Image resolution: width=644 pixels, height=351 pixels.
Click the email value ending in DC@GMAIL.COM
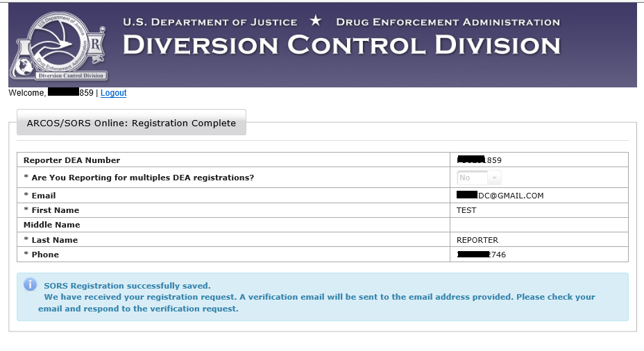(500, 196)
